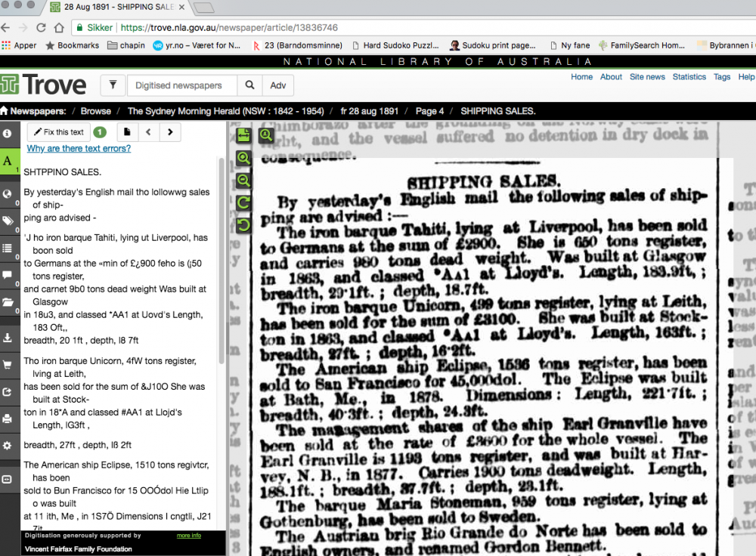This screenshot has width=756, height=556.
Task: Open the FamilySearch Hom... bookmark
Action: (641, 45)
